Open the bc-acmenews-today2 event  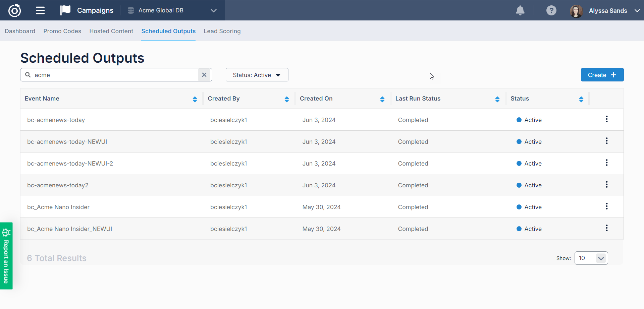pos(58,185)
